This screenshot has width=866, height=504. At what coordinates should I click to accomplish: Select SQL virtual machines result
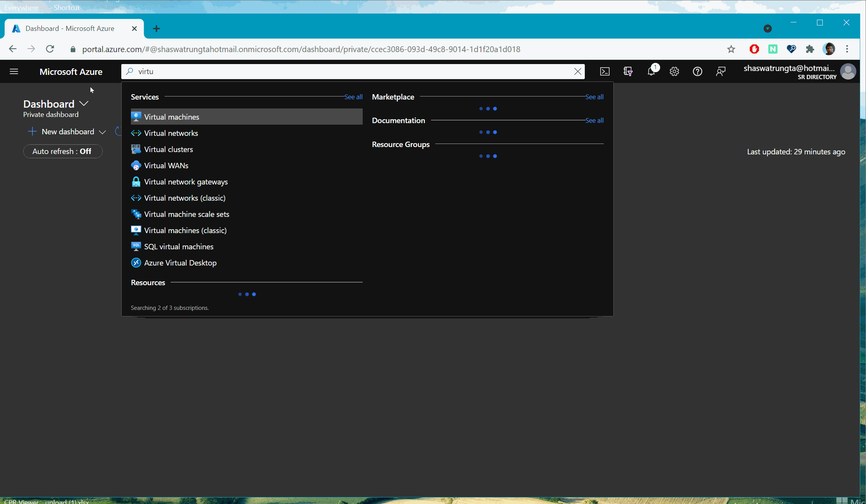(x=246, y=247)
